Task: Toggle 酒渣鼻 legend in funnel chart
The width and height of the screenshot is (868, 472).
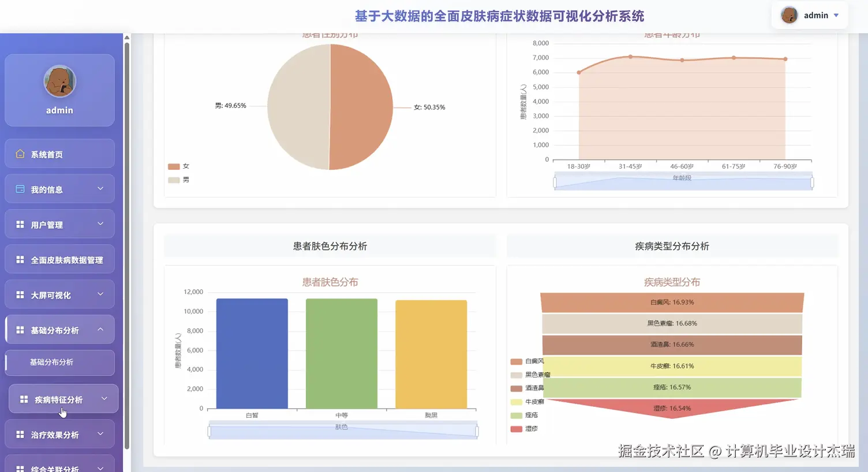Action: (527, 388)
